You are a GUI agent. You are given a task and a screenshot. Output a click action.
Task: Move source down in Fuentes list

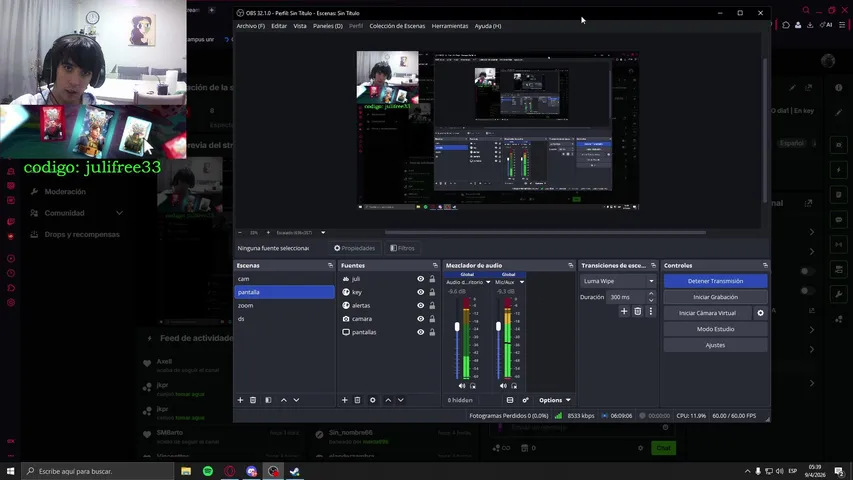(x=401, y=400)
